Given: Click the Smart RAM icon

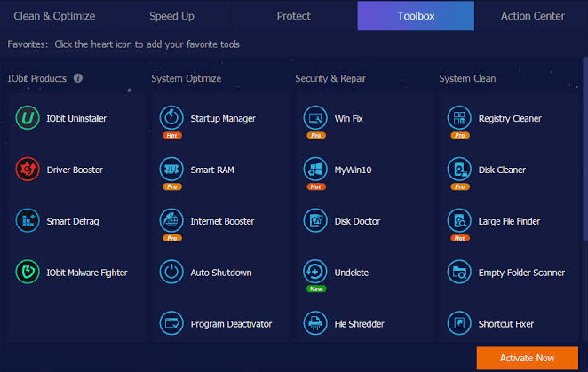Looking at the screenshot, I should tap(171, 169).
